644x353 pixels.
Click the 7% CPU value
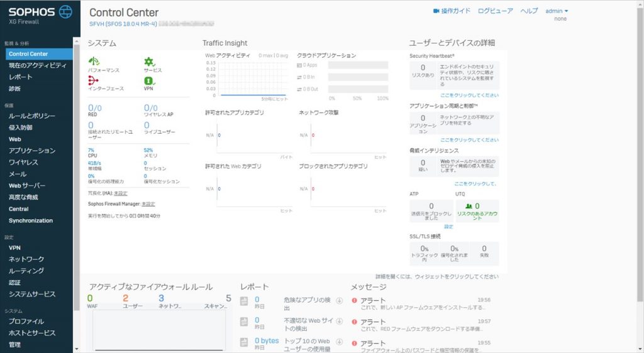(91, 150)
